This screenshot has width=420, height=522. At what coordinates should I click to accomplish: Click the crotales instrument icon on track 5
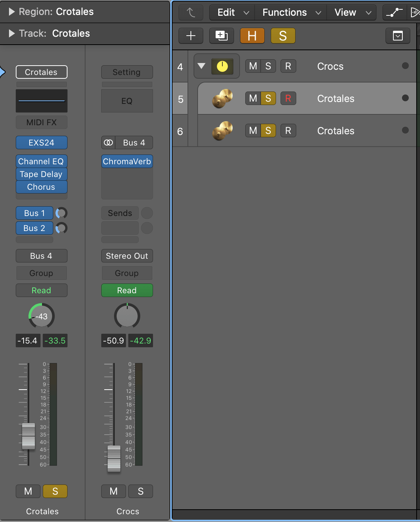click(222, 99)
